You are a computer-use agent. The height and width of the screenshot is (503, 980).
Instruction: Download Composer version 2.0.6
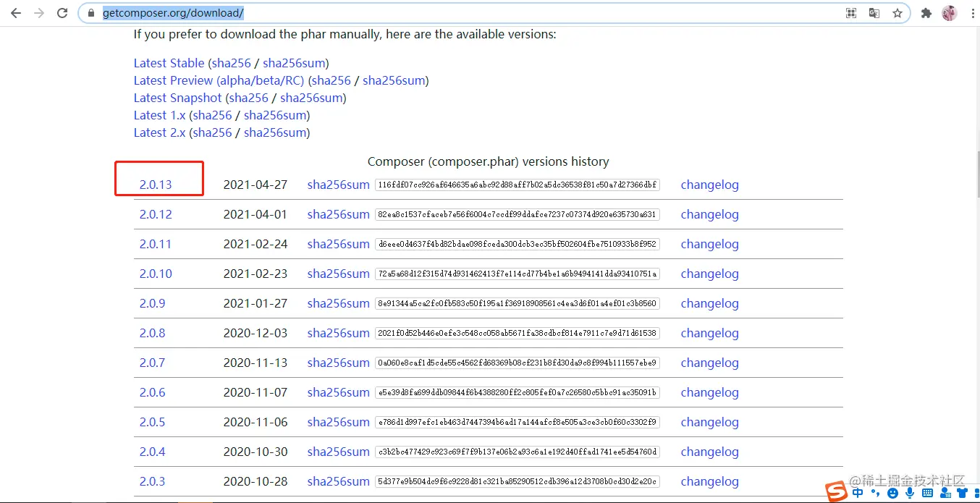point(152,392)
